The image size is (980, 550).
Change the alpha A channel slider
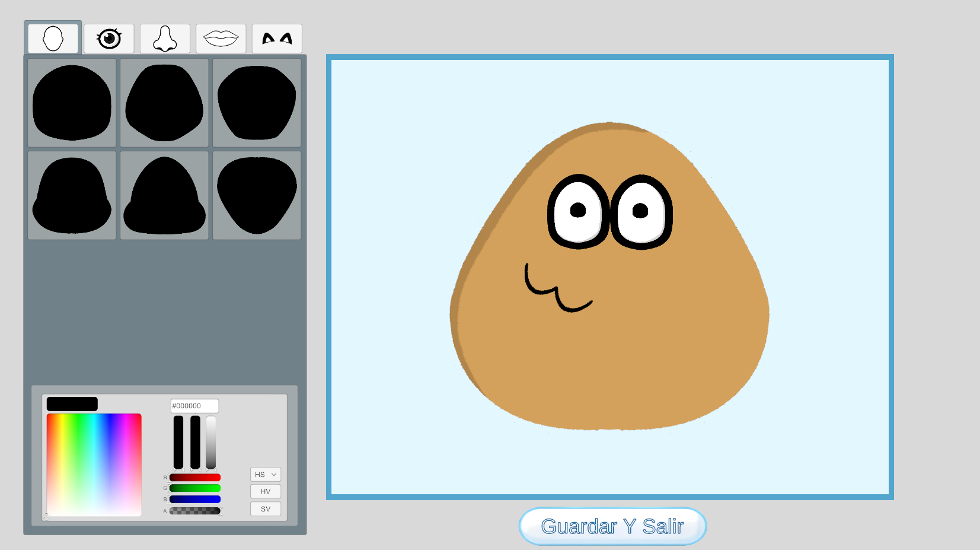click(195, 511)
